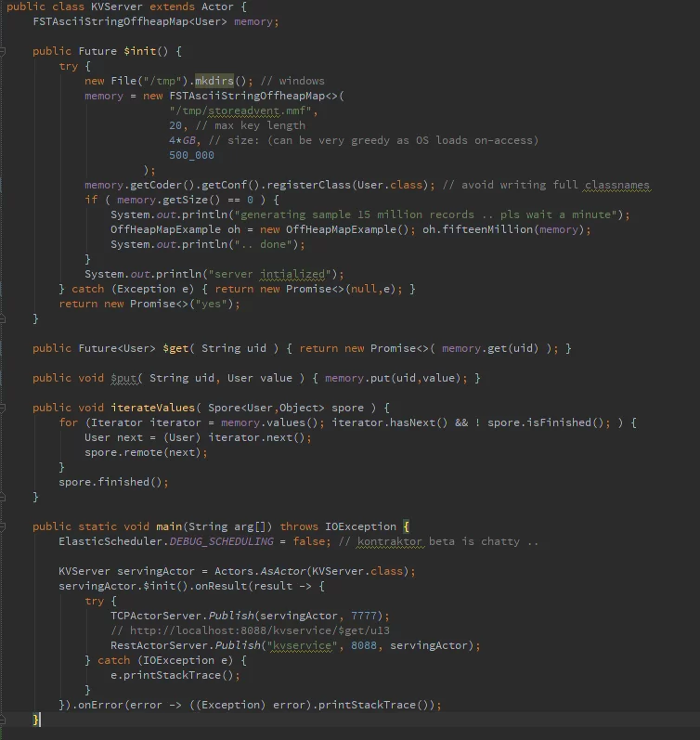Screen dimensions: 700x740
Task: Collapse the main method fold marker
Action: tap(3, 526)
